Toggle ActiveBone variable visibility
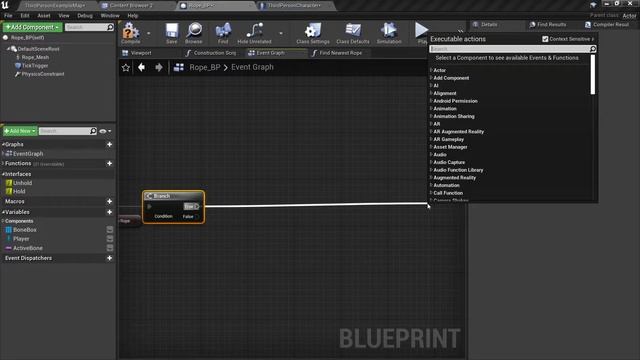 tap(110, 248)
